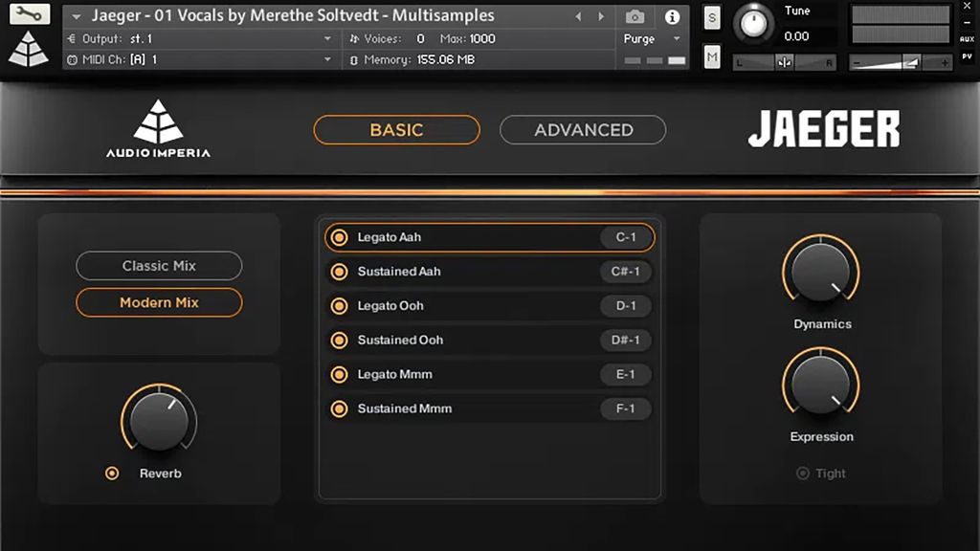Toggle the AUX sends button
Screen dimensions: 980x551
pos(967,38)
